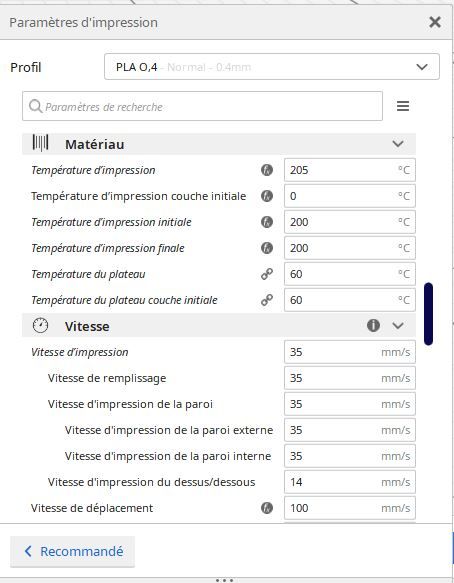Screen dimensions: 454x583
Task: Click the Recommandé back button
Action: 73,551
